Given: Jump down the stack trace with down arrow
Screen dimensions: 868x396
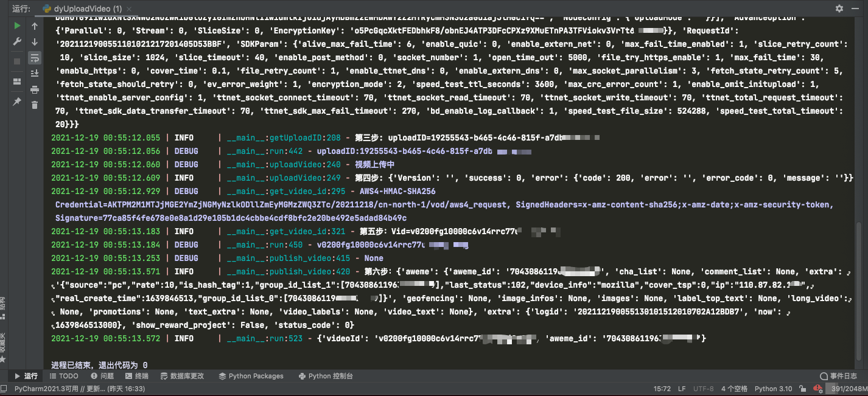Looking at the screenshot, I should 35,42.
